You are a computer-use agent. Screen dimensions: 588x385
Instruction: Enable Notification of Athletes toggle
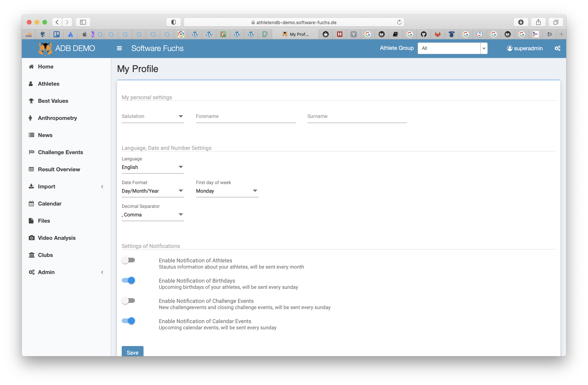coord(128,260)
